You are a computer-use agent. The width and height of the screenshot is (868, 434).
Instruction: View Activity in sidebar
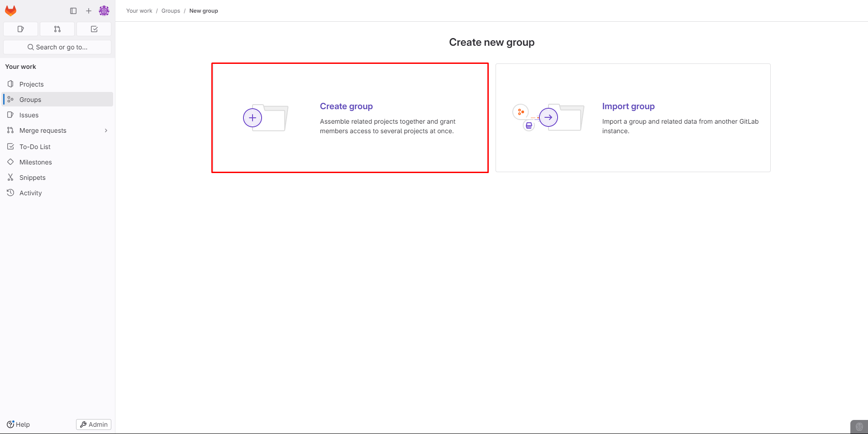pos(31,193)
